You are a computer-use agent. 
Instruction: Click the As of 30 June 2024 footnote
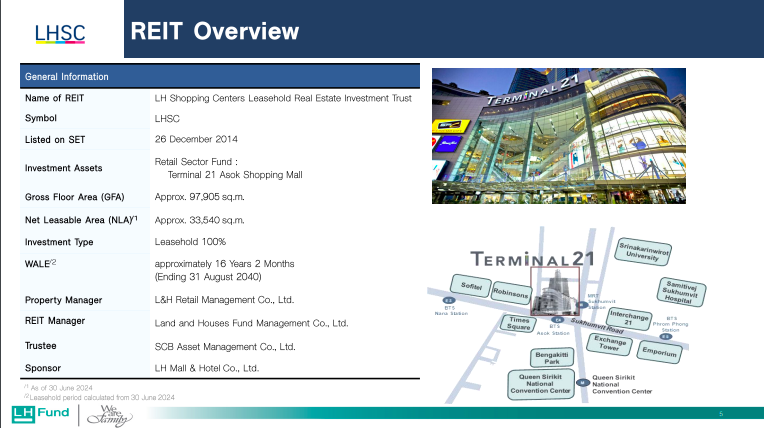(x=58, y=388)
